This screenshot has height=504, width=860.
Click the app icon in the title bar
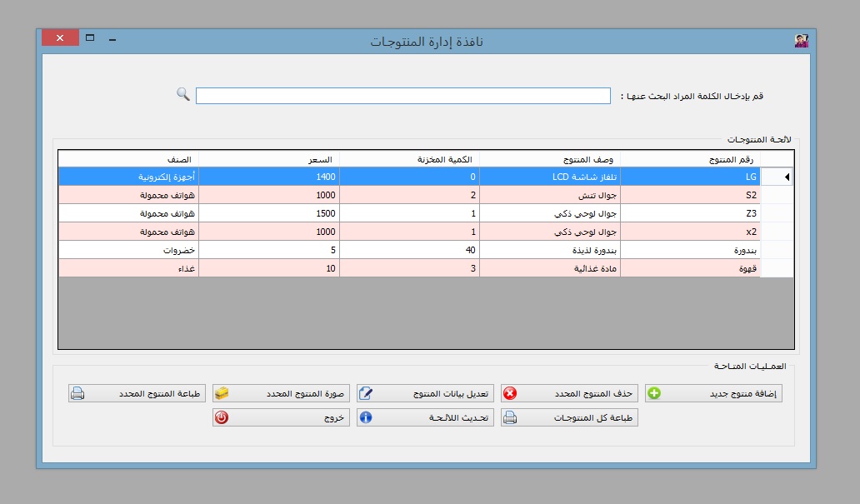[801, 40]
